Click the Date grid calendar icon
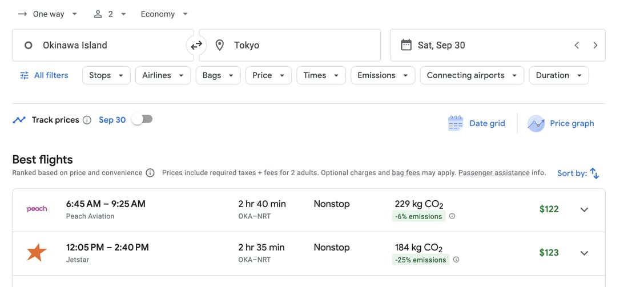This screenshot has width=644, height=287. 456,123
